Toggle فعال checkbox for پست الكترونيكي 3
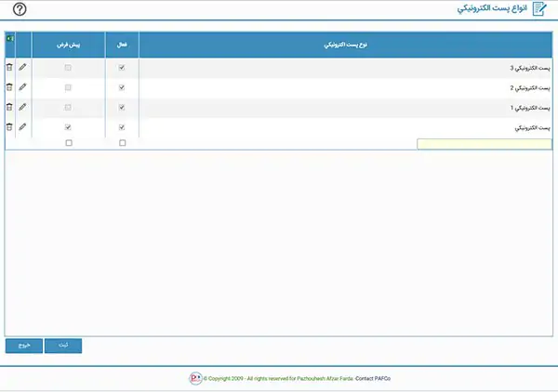Screen dimensions: 558x392 tap(122, 68)
